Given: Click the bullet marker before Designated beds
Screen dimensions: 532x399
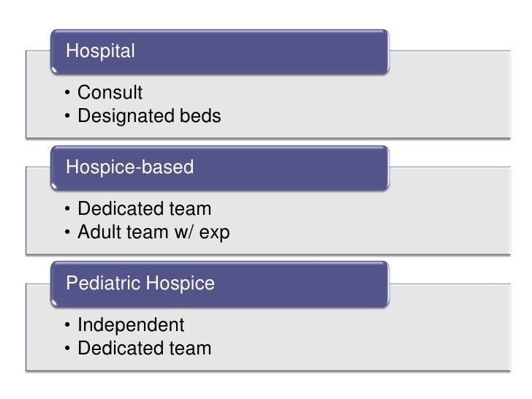Looking at the screenshot, I should point(67,115).
